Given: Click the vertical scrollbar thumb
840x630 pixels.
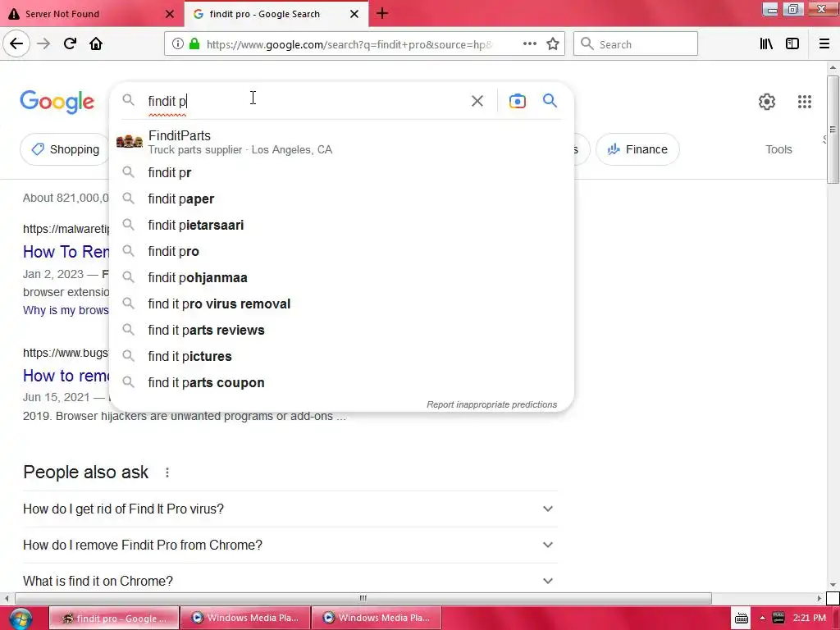Looking at the screenshot, I should 833,130.
